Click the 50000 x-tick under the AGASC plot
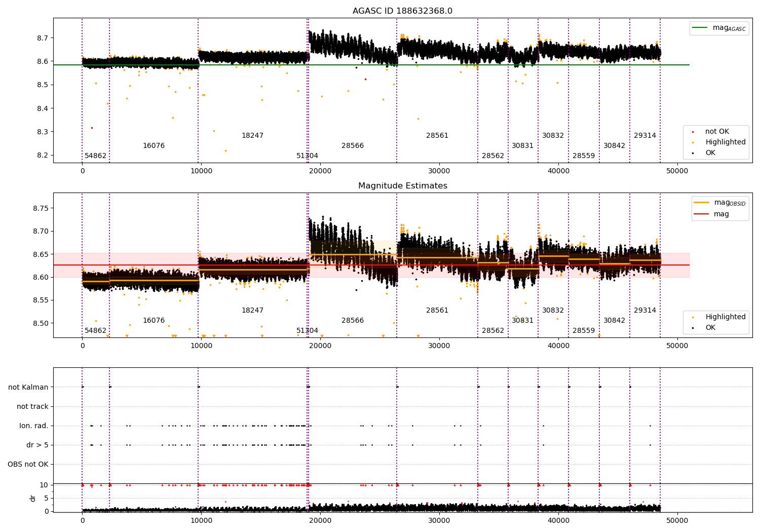This screenshot has height=532, width=760. tap(677, 171)
